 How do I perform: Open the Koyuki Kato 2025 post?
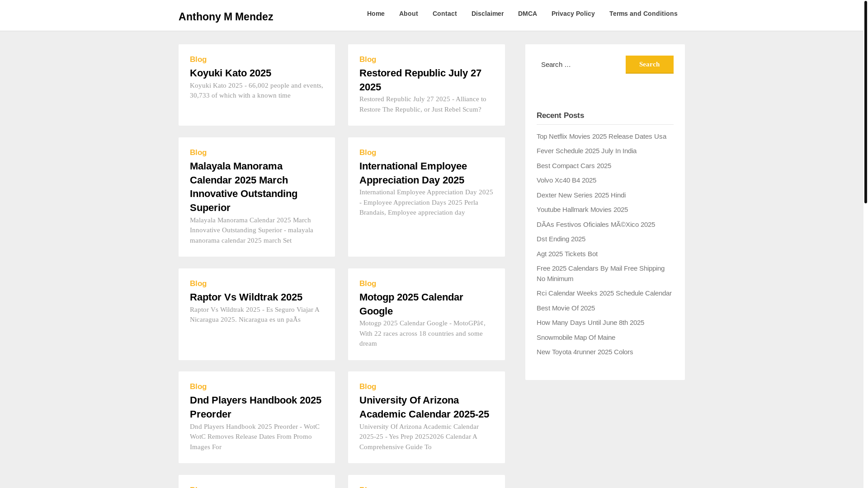coord(230,73)
